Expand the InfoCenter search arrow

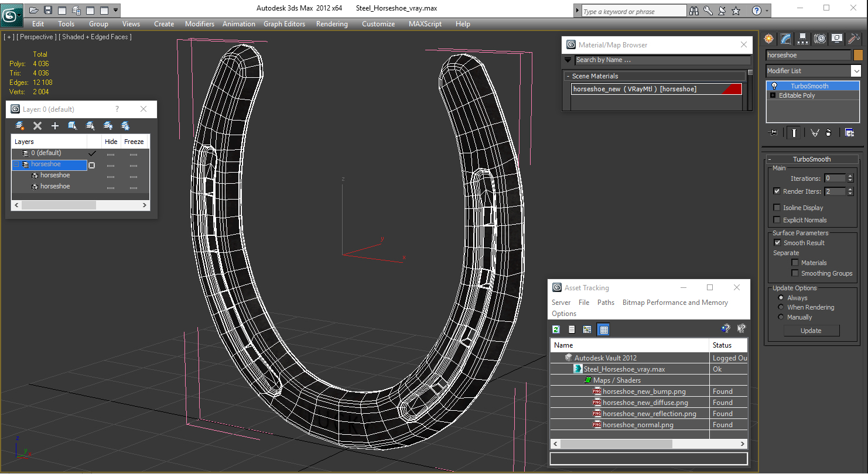(x=577, y=11)
